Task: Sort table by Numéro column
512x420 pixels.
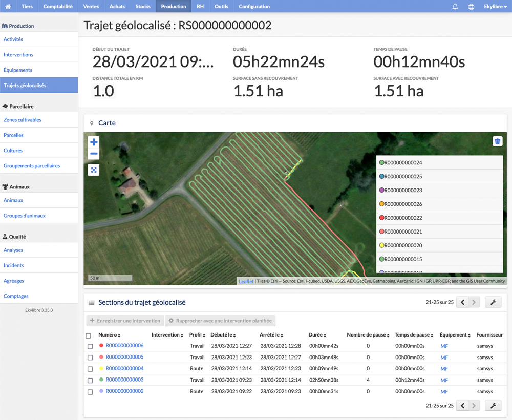Action: pos(110,335)
